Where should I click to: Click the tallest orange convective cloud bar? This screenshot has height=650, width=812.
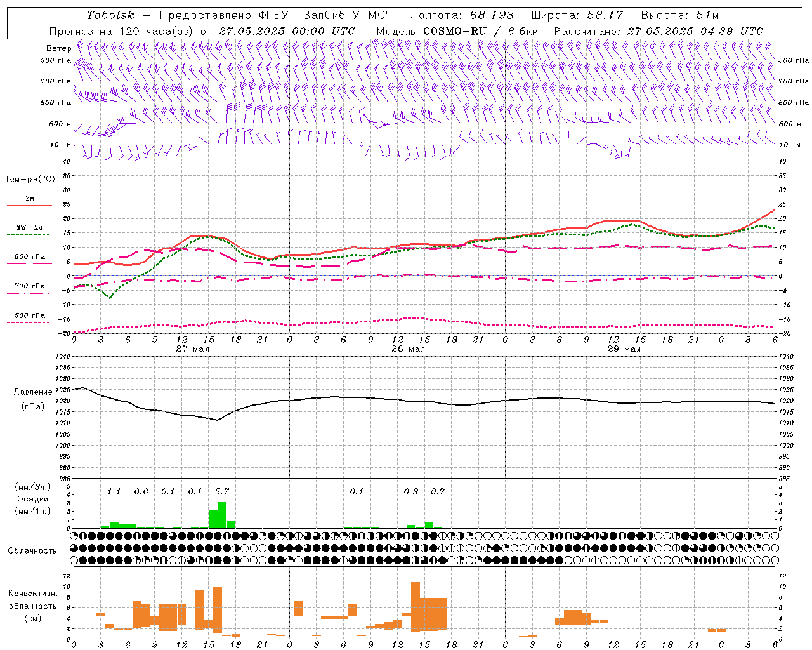[x=416, y=607]
